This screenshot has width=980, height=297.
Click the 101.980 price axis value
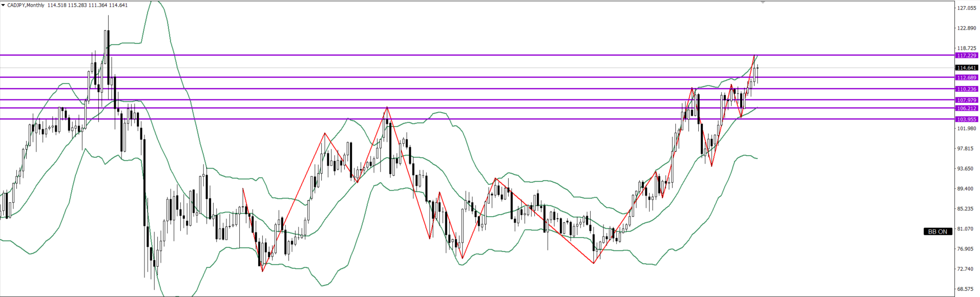point(967,129)
